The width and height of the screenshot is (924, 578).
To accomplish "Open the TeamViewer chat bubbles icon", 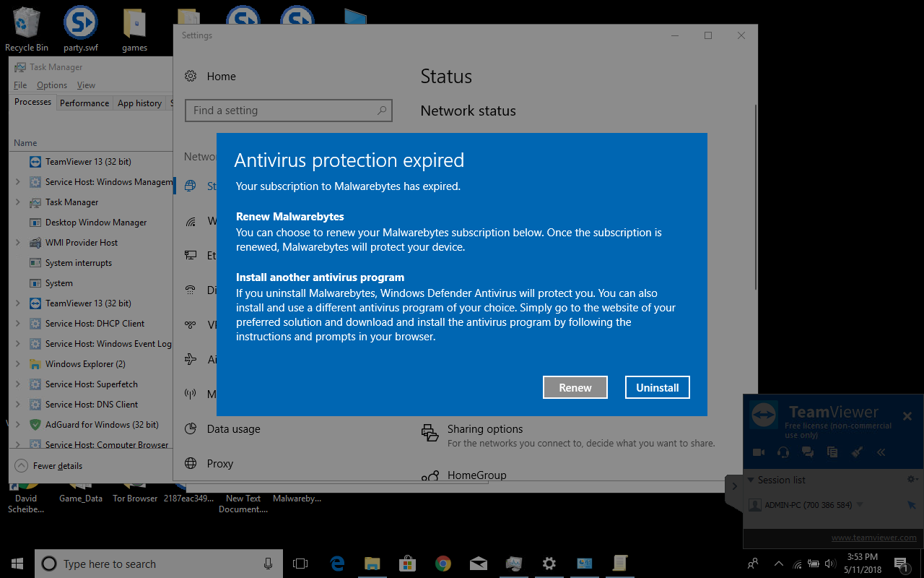I will (808, 452).
